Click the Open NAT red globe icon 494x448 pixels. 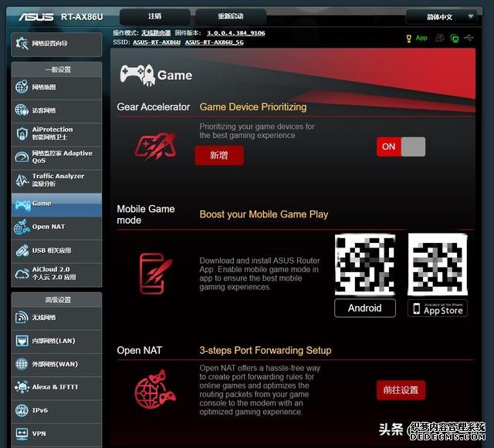click(155, 389)
